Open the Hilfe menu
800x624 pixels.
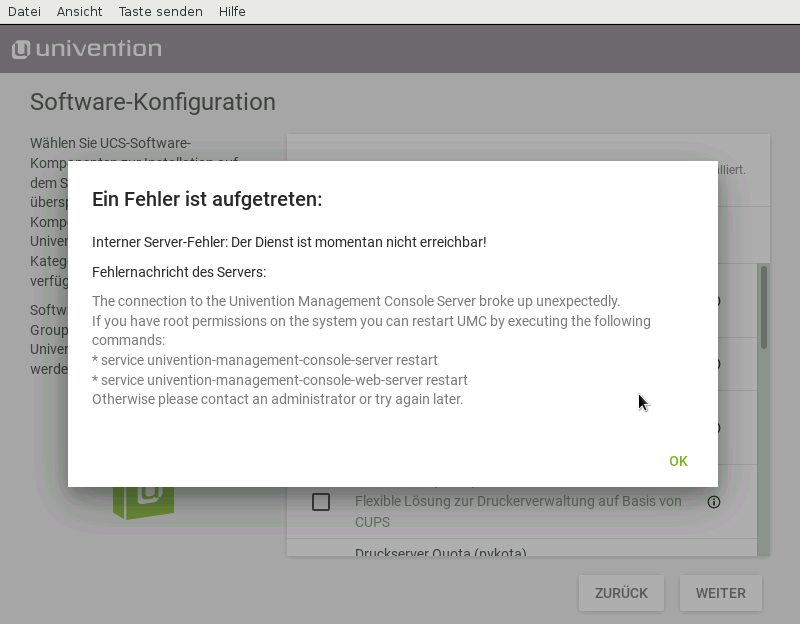232,11
